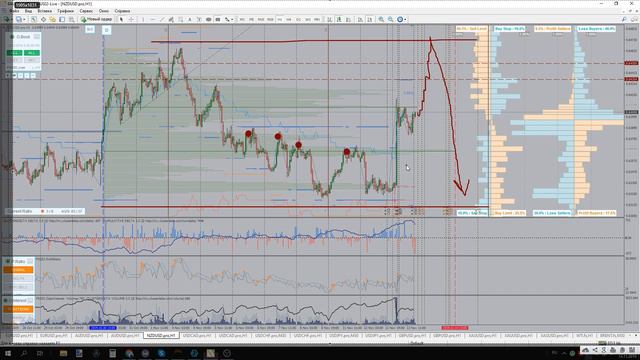
Task: Switch to WTI,H1 chart tab
Action: 584,336
